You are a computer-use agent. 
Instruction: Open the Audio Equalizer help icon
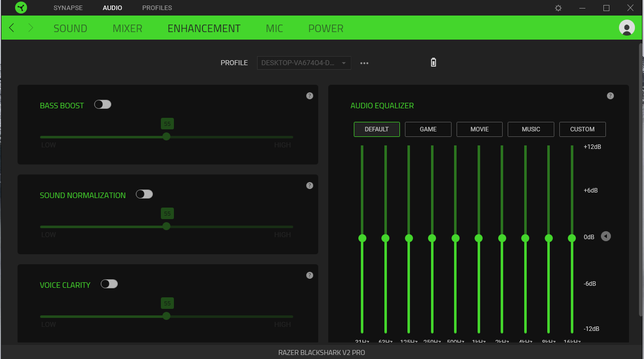point(610,96)
